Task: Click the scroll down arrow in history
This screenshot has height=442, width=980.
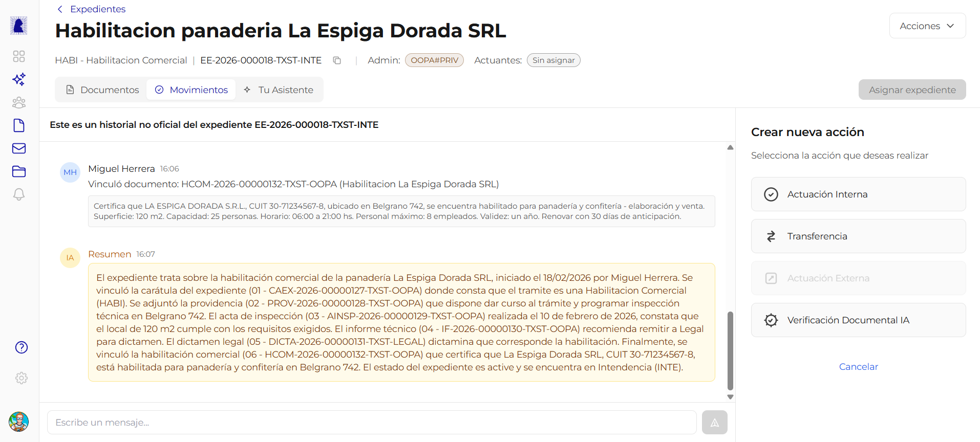Action: [x=730, y=397]
